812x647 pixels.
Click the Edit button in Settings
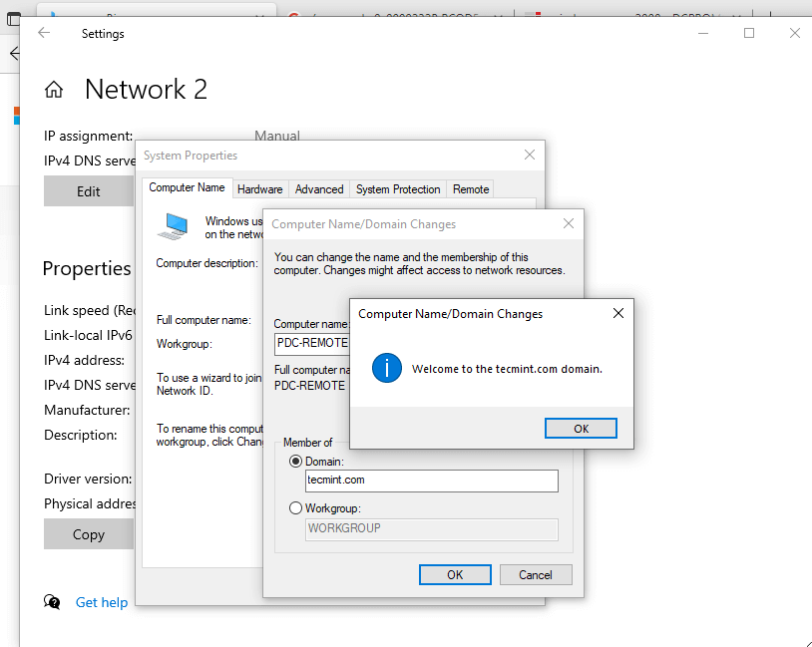tap(89, 191)
